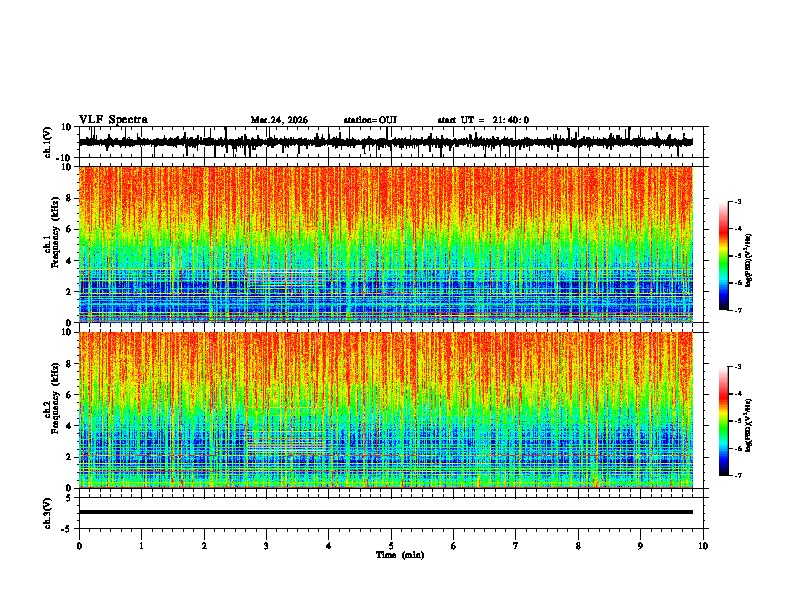792x612 pixels.
Task: Click the "Time (min)" axis label
Action: [400, 555]
